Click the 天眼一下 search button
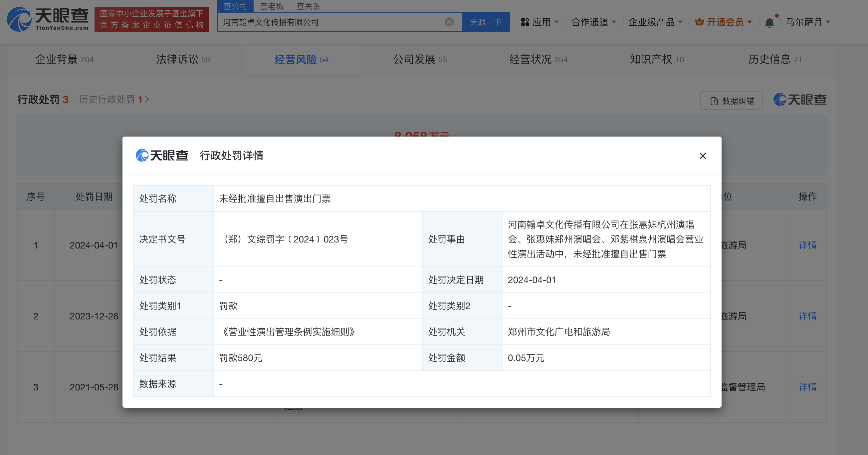 pos(486,22)
